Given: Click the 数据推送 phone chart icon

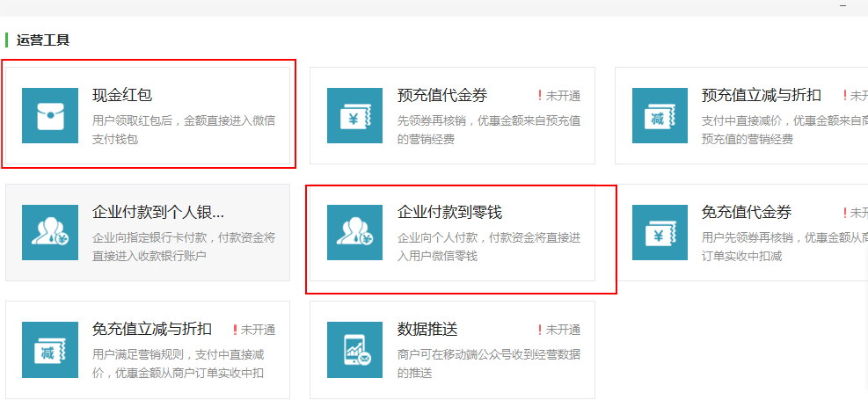Looking at the screenshot, I should point(354,349).
